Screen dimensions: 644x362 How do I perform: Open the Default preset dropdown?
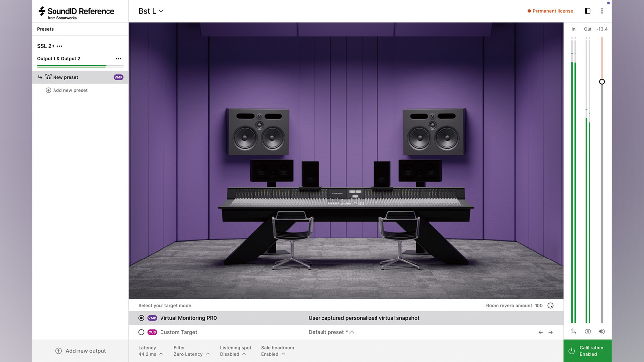click(x=331, y=332)
